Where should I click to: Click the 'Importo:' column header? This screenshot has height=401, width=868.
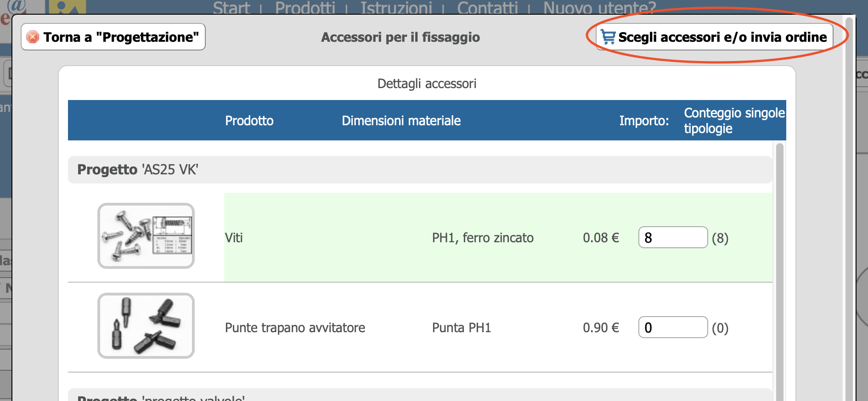(x=643, y=121)
